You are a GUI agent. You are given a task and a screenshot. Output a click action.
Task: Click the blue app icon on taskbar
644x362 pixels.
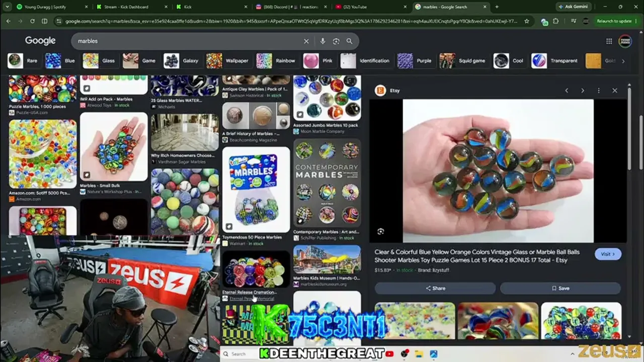433,354
